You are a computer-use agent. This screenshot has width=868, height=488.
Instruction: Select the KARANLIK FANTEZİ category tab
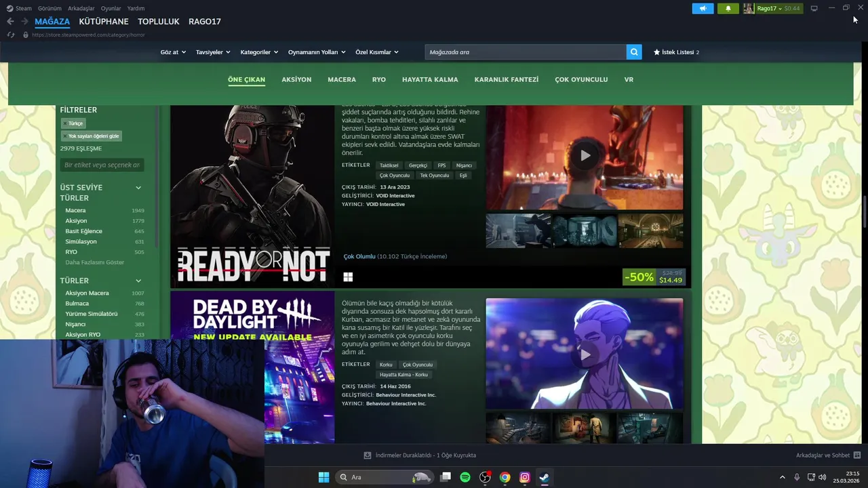click(507, 79)
